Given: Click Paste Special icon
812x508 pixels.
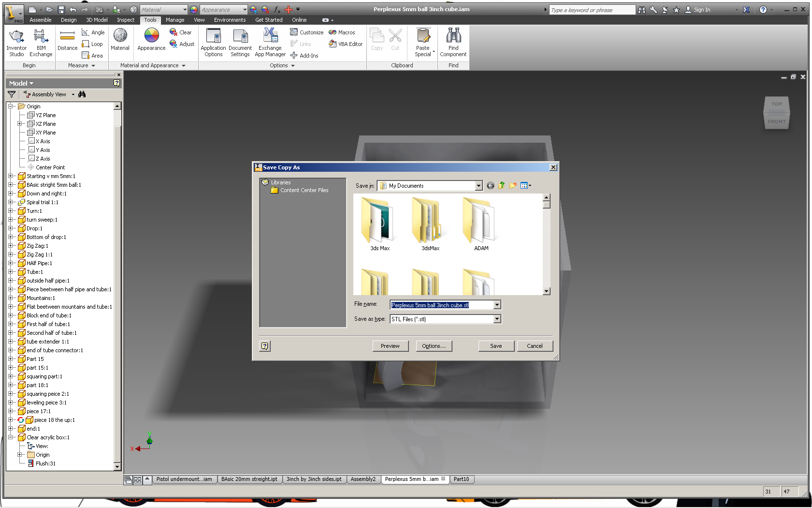Looking at the screenshot, I should (x=423, y=36).
